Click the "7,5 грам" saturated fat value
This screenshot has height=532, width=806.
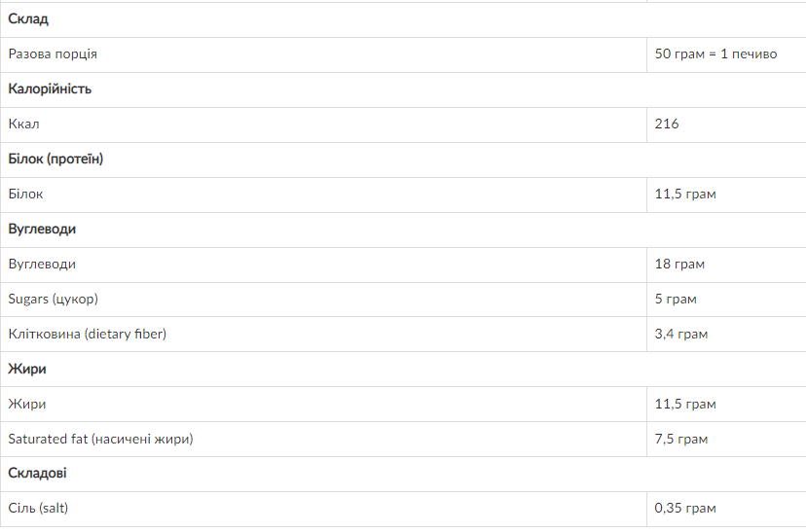(681, 440)
